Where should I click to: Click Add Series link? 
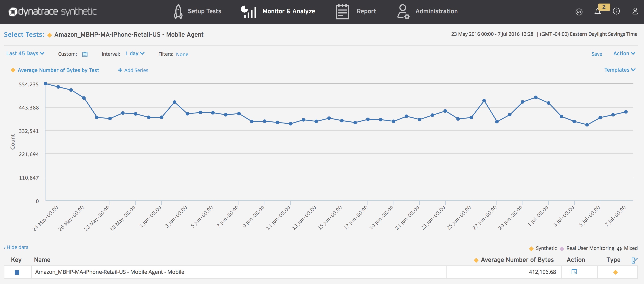136,70
